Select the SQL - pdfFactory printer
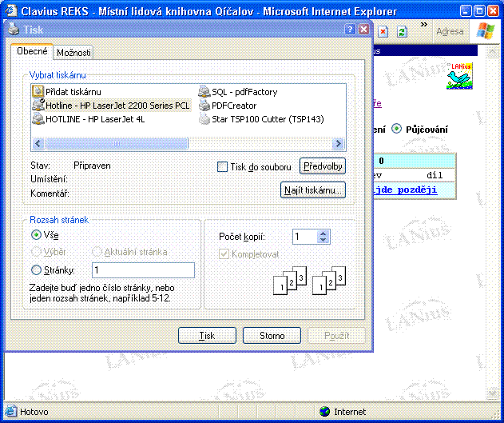 pyautogui.click(x=238, y=92)
